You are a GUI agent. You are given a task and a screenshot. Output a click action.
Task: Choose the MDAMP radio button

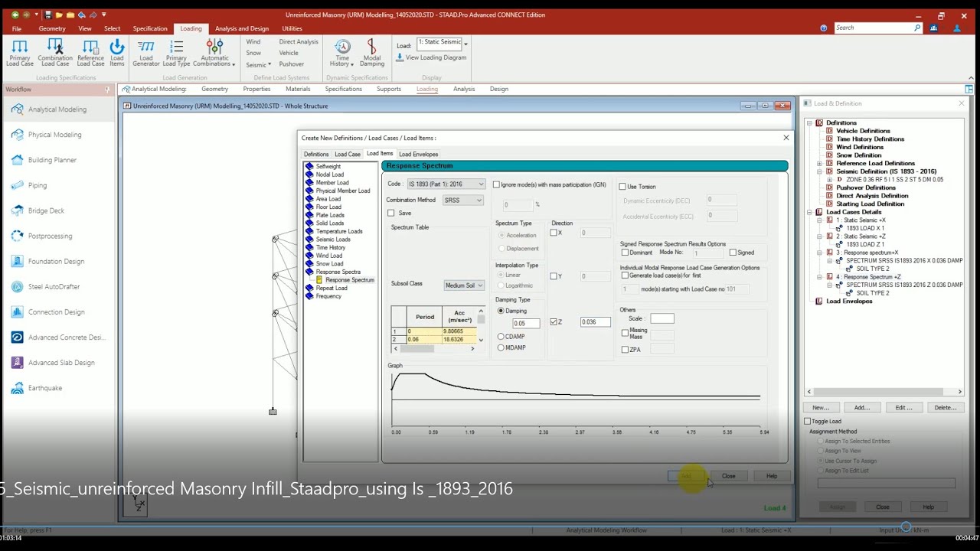[x=501, y=347]
